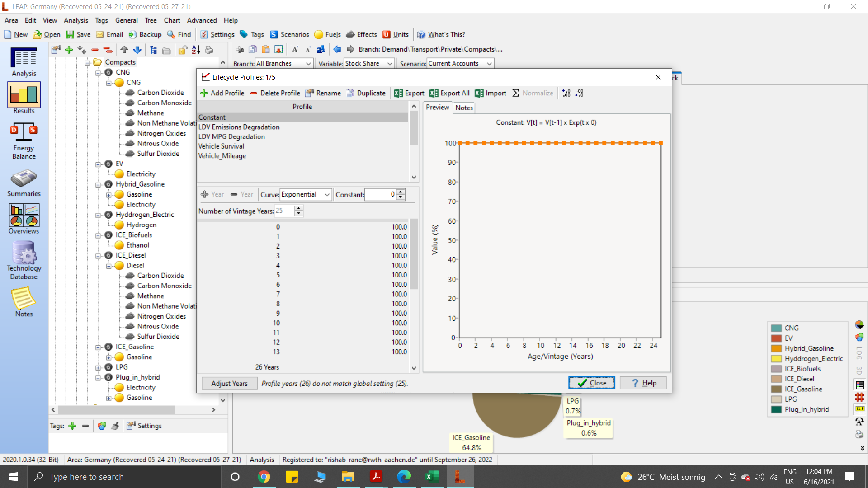Open the Overviews view
868x488 pixels.
coord(24,218)
